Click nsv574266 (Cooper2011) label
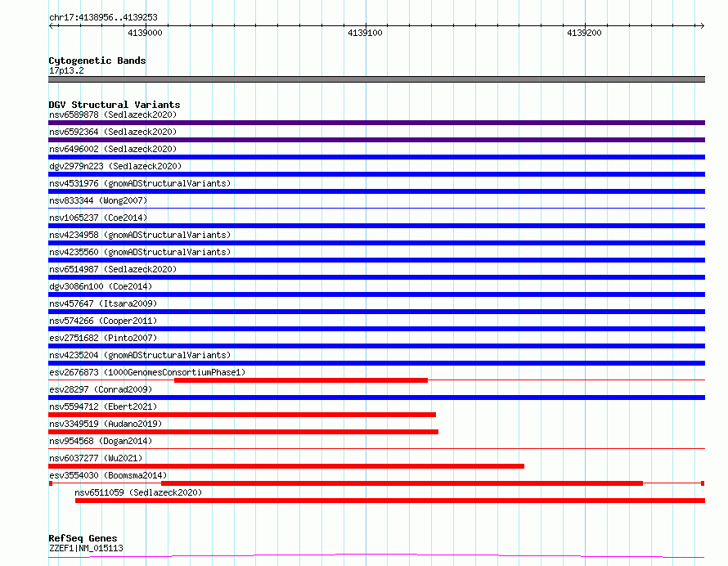The image size is (728, 566). (103, 321)
